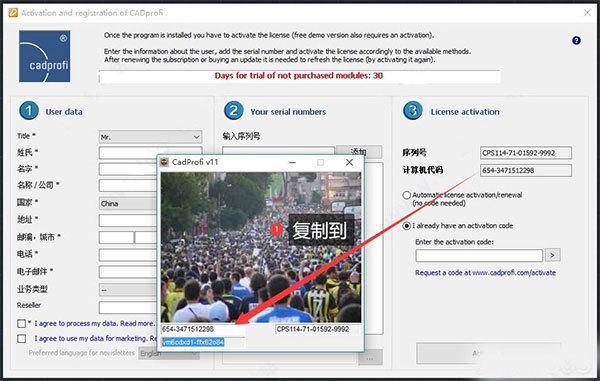Check the agree to process my data box
Viewport: 600px width, 381px height.
pyautogui.click(x=21, y=324)
